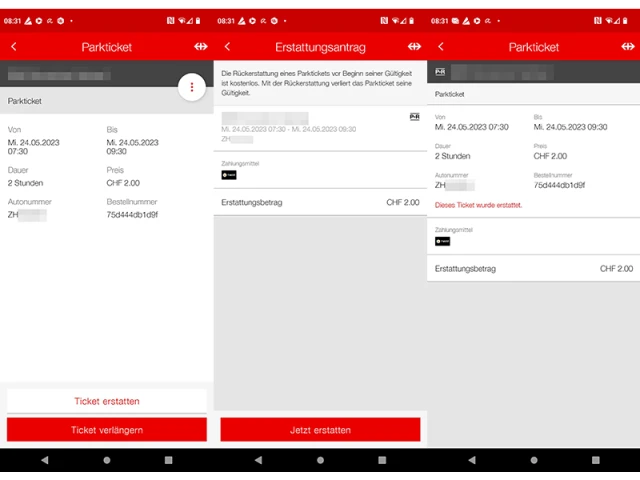This screenshot has height=480, width=640.
Task: Go back from the left Parkticket screen
Action: click(x=14, y=47)
